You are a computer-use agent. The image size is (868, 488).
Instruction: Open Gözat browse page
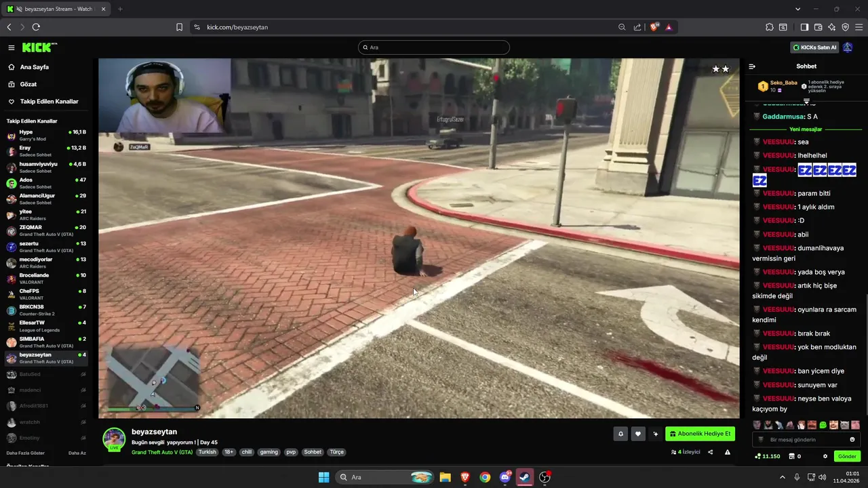(28, 84)
